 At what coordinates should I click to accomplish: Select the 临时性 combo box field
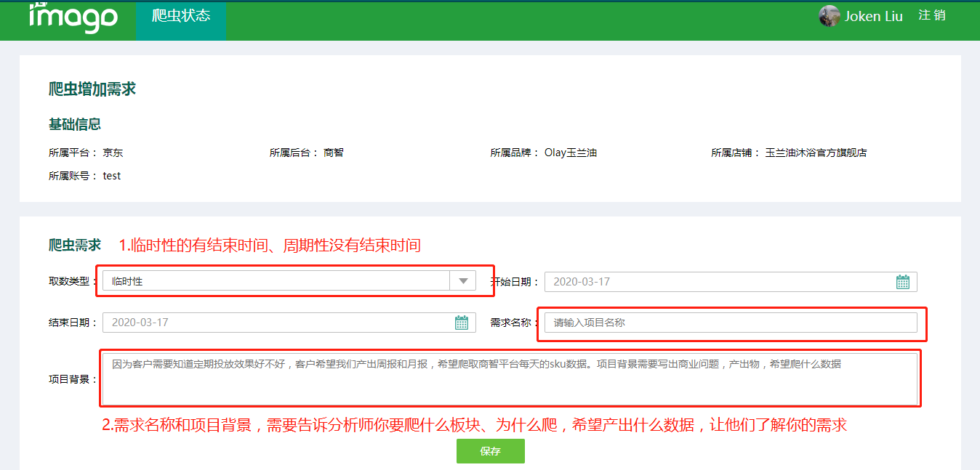[x=289, y=281]
